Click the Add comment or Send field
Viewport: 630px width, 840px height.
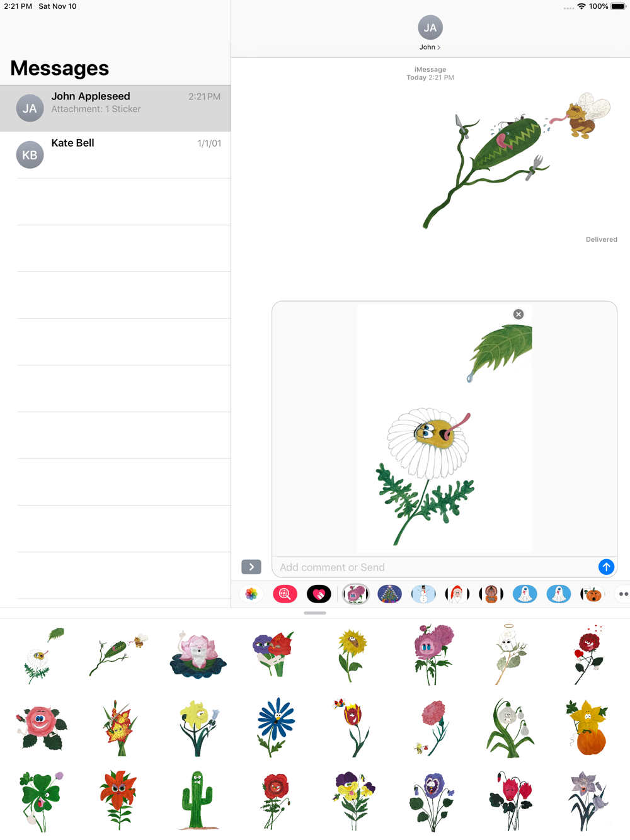(x=435, y=567)
